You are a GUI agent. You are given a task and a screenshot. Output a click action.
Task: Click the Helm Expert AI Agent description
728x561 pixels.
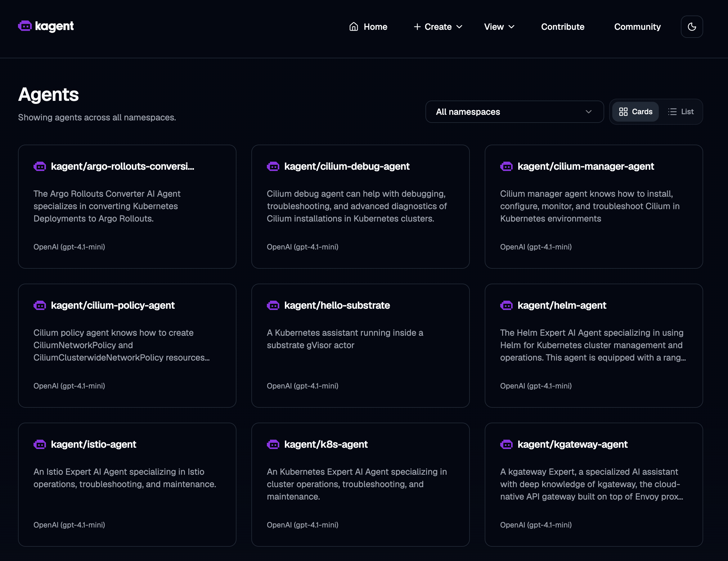pyautogui.click(x=593, y=345)
